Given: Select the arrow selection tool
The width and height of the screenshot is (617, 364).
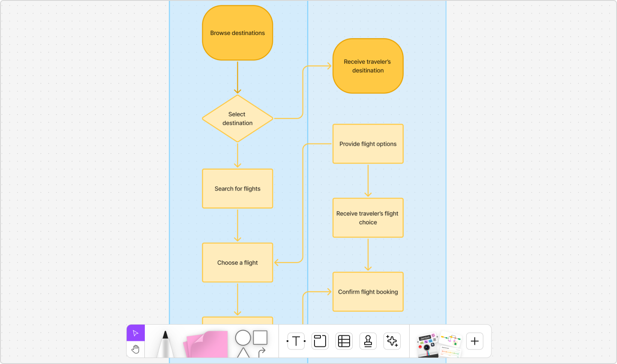Looking at the screenshot, I should point(135,332).
